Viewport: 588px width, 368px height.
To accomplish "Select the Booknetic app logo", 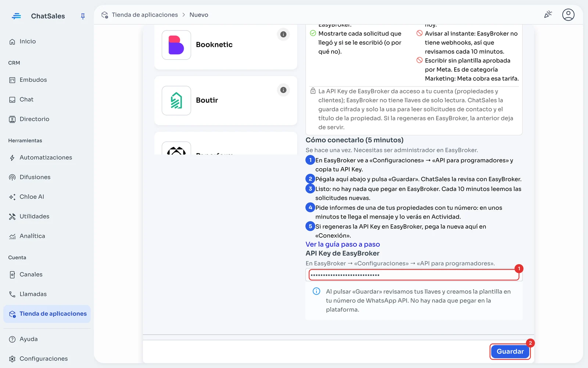I will (176, 45).
